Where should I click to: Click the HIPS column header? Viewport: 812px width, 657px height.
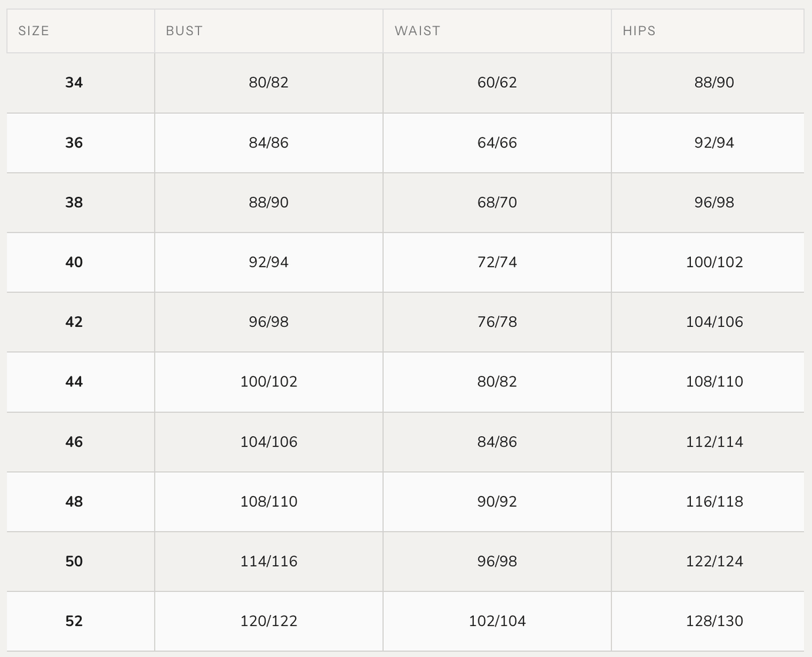(x=639, y=31)
